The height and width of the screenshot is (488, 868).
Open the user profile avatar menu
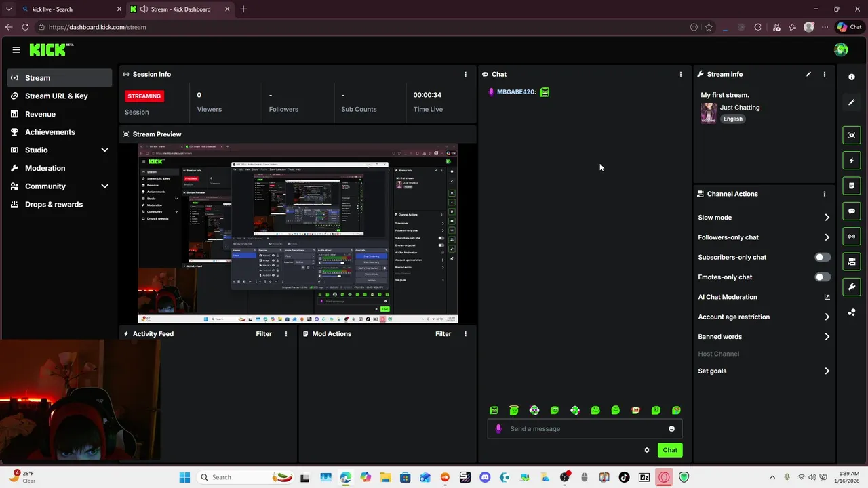(x=841, y=49)
